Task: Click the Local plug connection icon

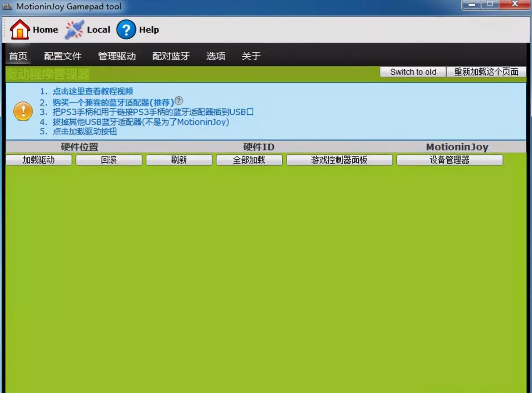Action: [74, 29]
